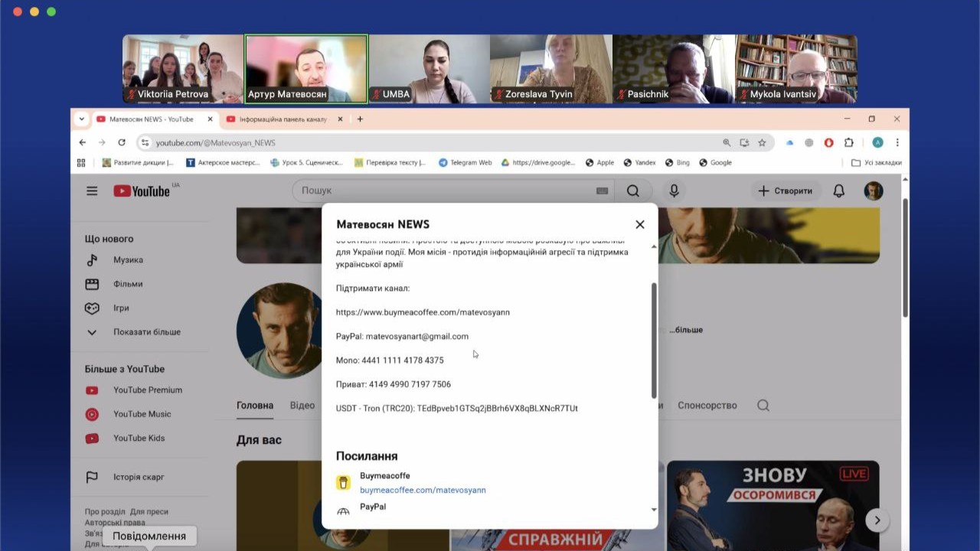Click the dialog's vertical scrollbar
This screenshot has height=551, width=980.
654,341
